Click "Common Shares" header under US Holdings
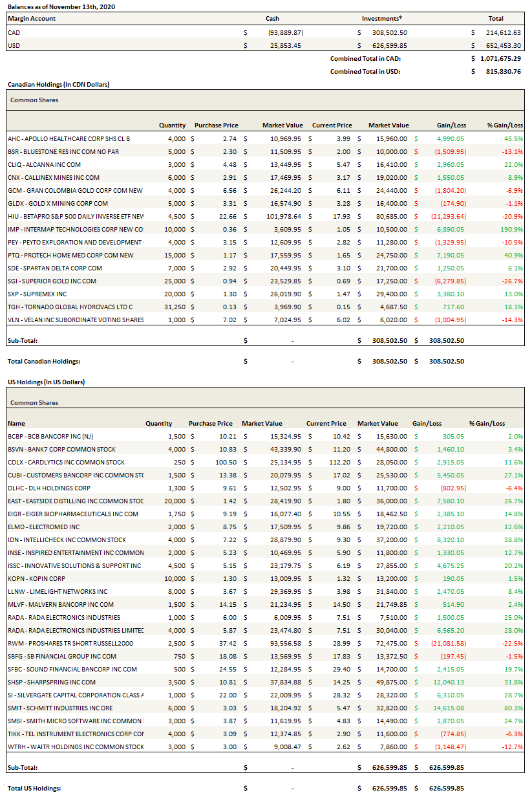Image resolution: width=532 pixels, height=797 pixels. coord(34,403)
